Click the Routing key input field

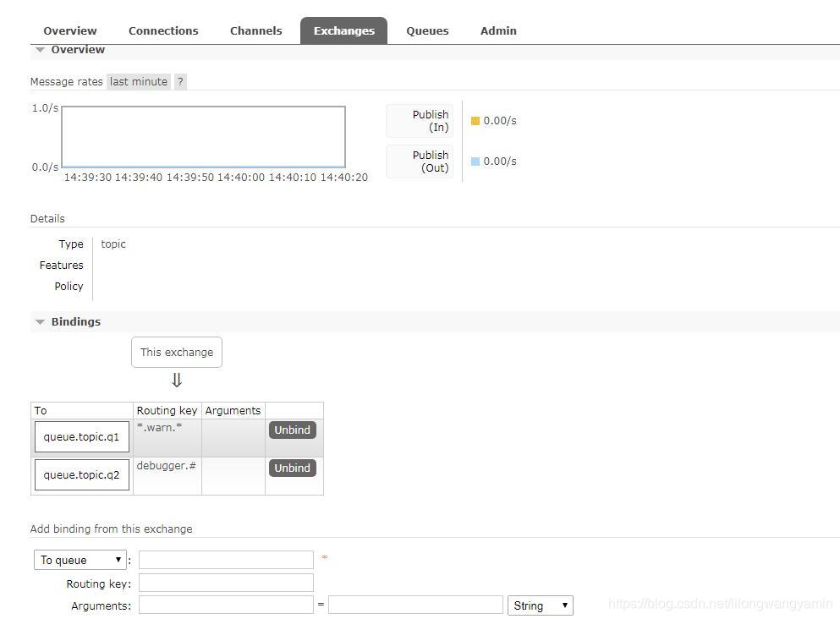[x=225, y=582]
